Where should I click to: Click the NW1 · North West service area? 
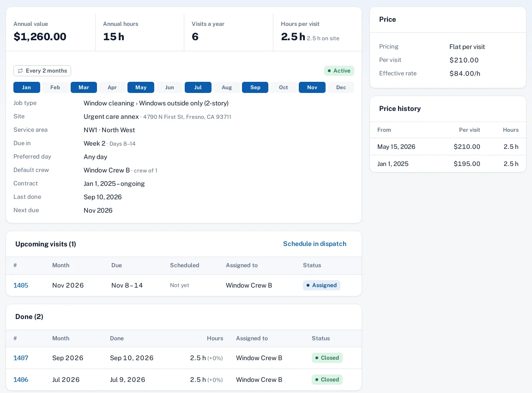(x=109, y=130)
